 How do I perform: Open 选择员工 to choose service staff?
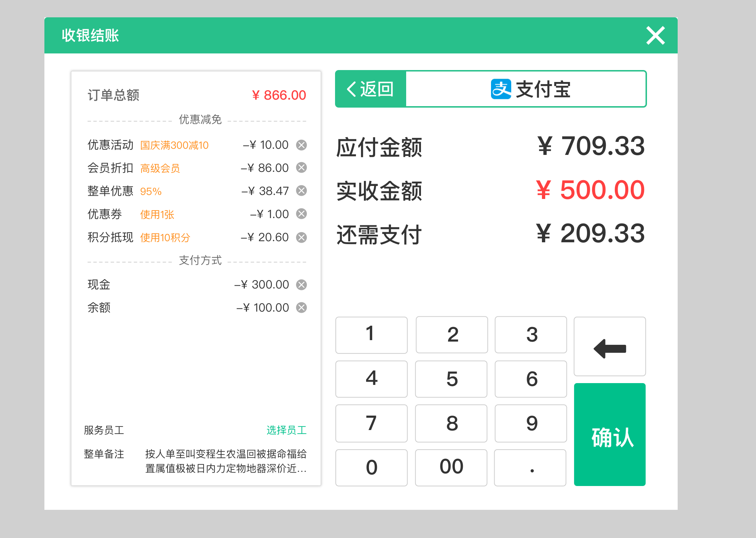pyautogui.click(x=287, y=430)
